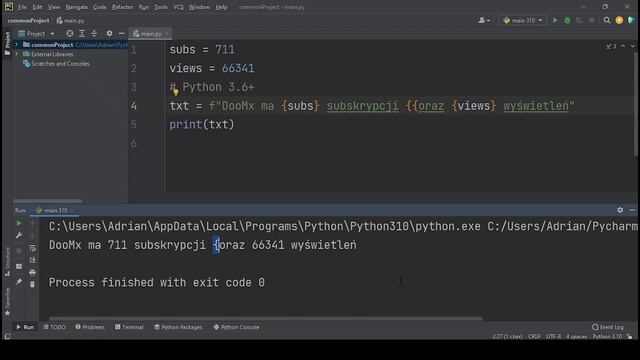Click the soft-wrap icon in Run panel
This screenshot has width=640, height=360.
point(32,248)
